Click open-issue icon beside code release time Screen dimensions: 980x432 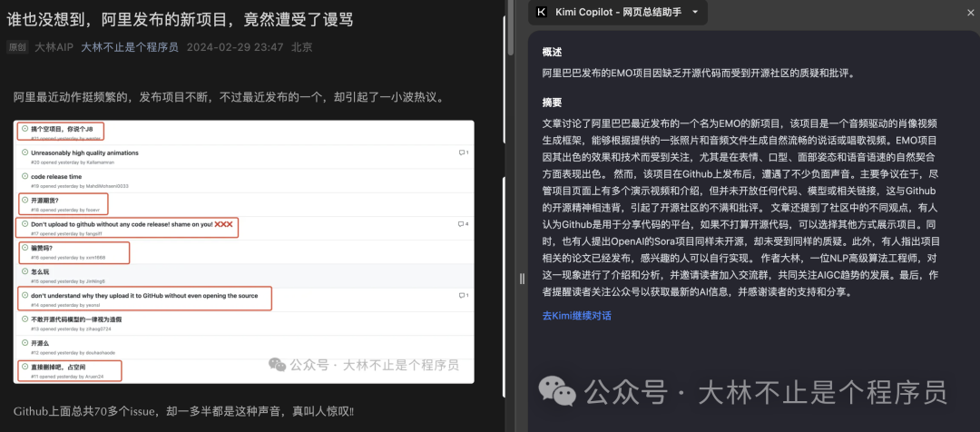25,176
